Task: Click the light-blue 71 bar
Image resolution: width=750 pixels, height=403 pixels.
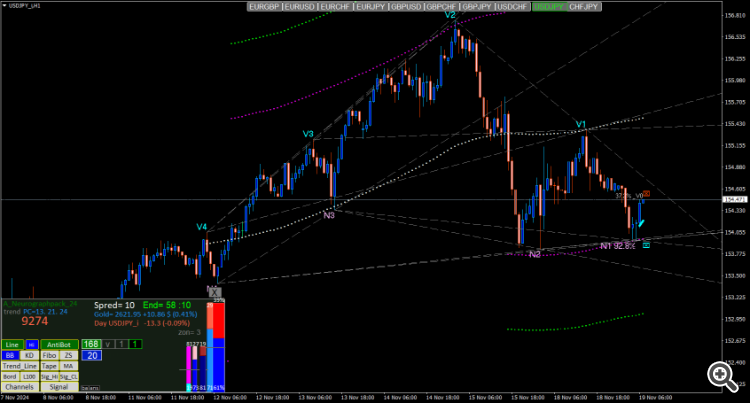Action: (x=210, y=360)
